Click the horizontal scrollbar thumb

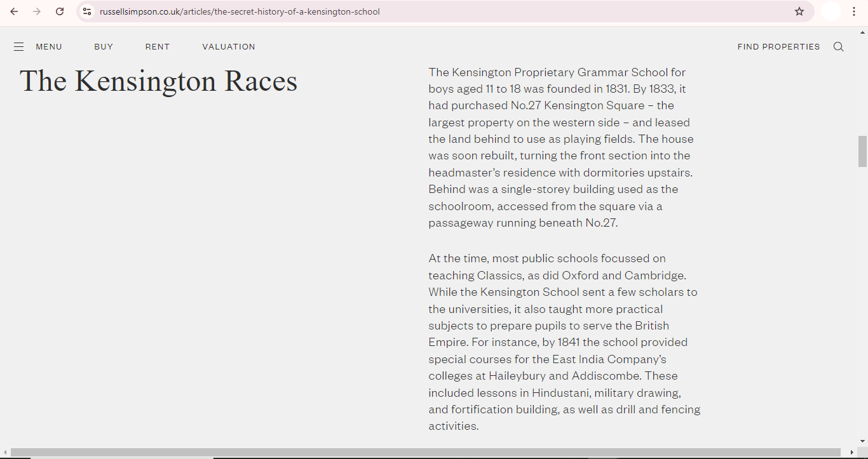[426, 453]
